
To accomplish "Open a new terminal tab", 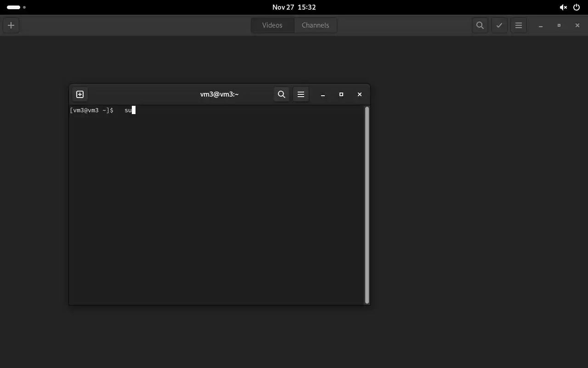I will point(80,94).
